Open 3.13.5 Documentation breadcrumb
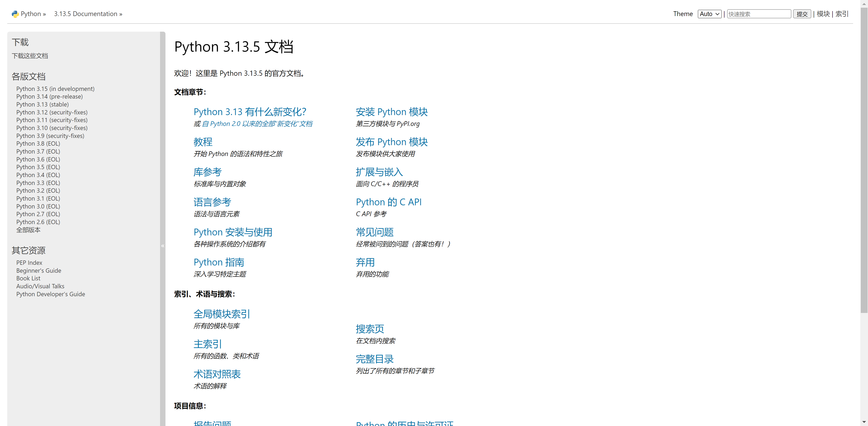The image size is (868, 426). tap(86, 14)
